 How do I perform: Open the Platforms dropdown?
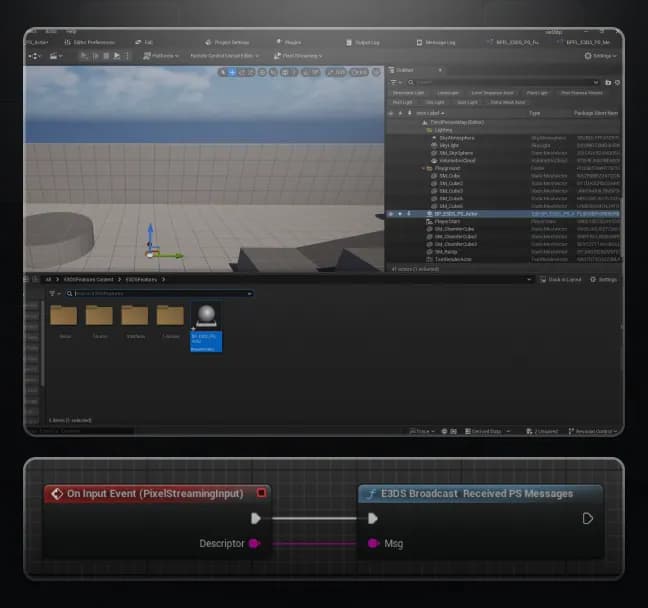161,56
